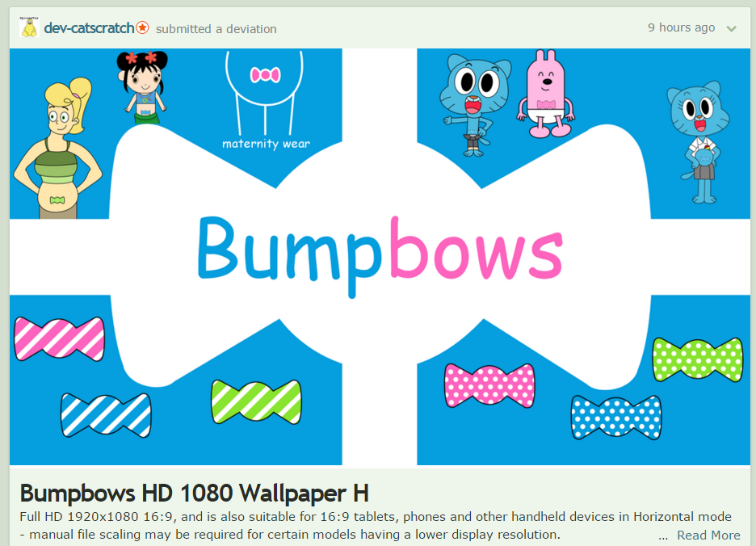Click the orange star badge beside dev-catscratch
The height and width of the screenshot is (546, 756).
(x=142, y=27)
